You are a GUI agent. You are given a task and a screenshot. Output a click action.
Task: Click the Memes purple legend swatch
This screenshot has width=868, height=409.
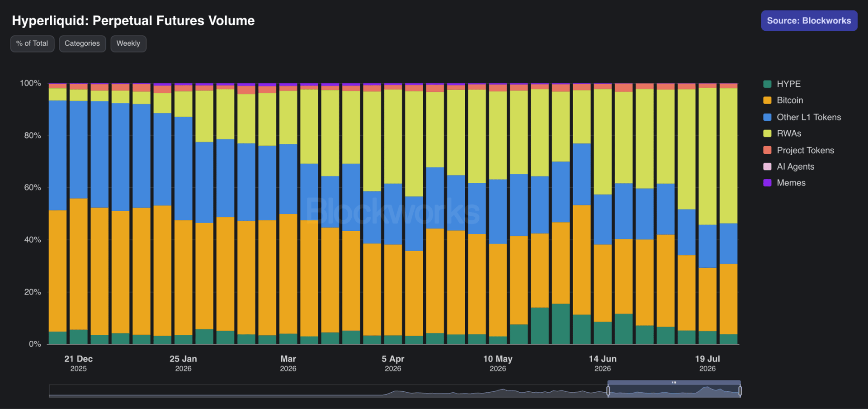[767, 182]
